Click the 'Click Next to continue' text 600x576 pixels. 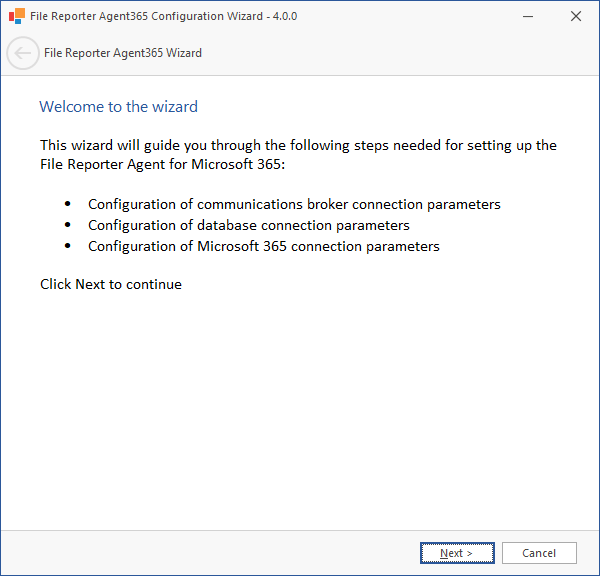pos(111,284)
